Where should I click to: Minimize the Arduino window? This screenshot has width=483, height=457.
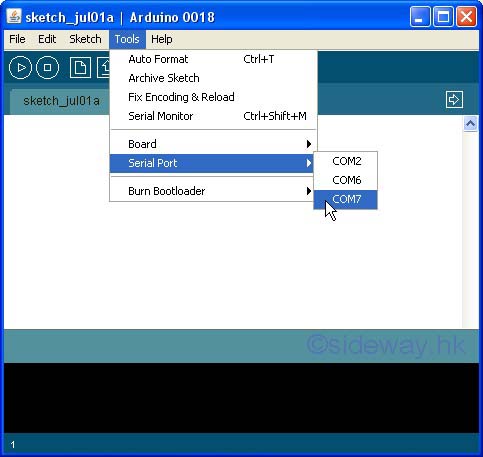[x=420, y=17]
